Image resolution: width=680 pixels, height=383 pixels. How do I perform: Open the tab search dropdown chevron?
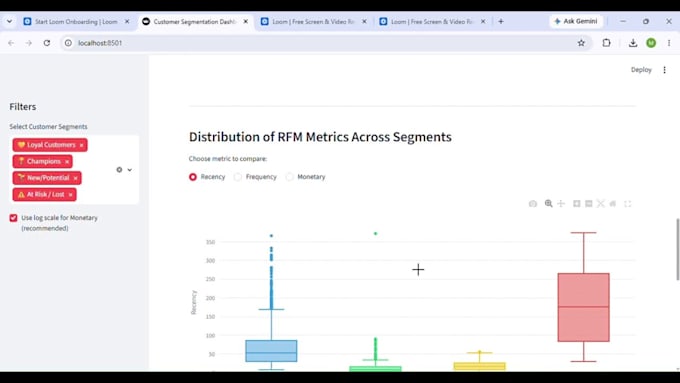point(9,21)
